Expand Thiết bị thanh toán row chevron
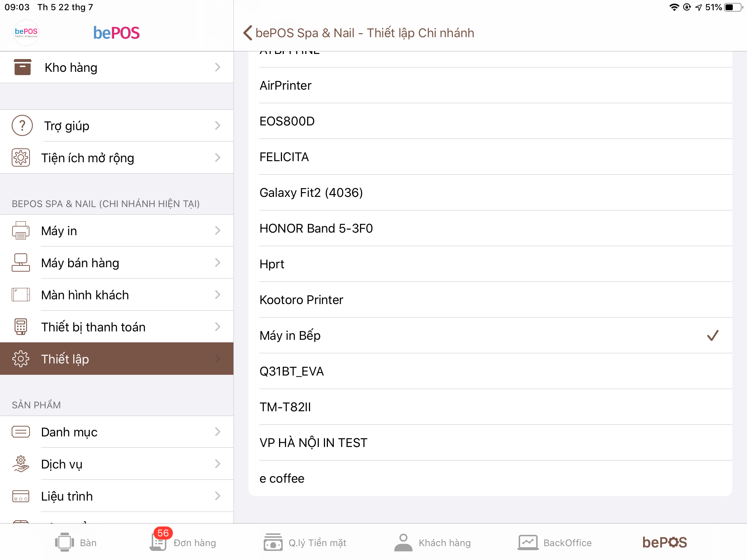The height and width of the screenshot is (560, 747). 218,327
